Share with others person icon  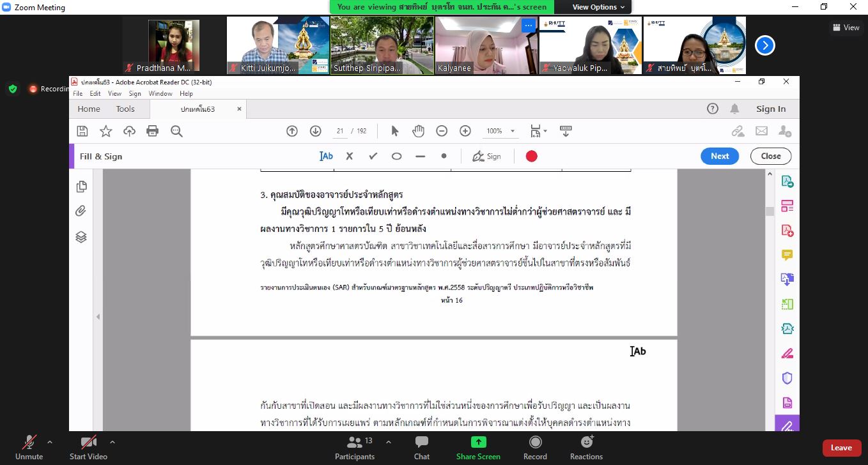[x=785, y=131]
